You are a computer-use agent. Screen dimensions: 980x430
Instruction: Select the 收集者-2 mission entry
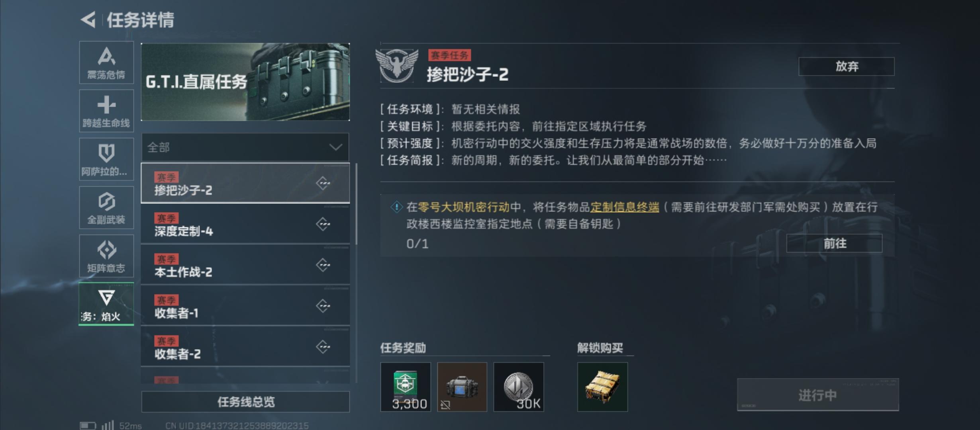coord(245,347)
